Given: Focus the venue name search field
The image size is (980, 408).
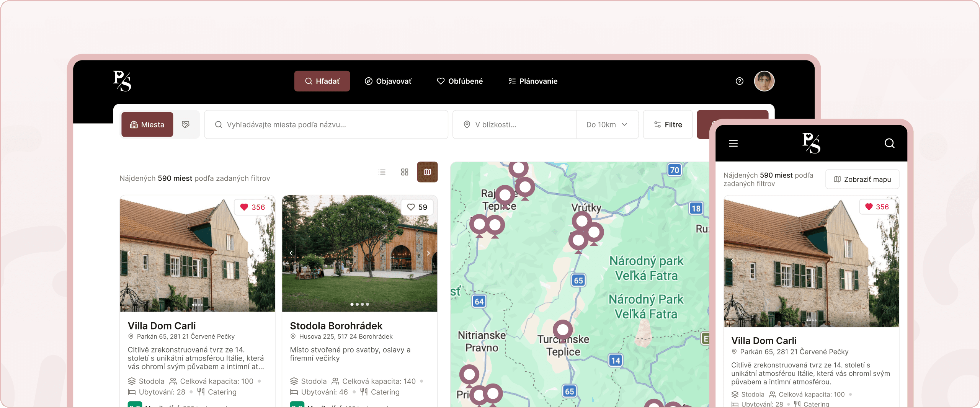Looking at the screenshot, I should (326, 124).
